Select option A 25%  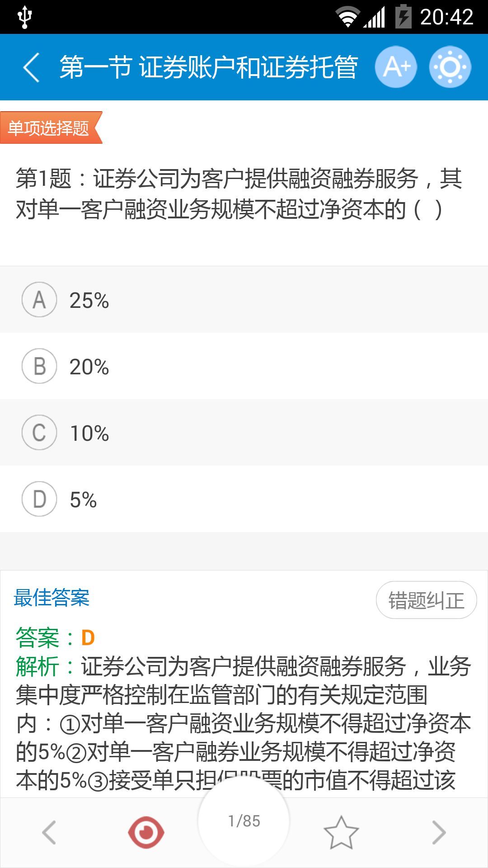click(x=244, y=300)
